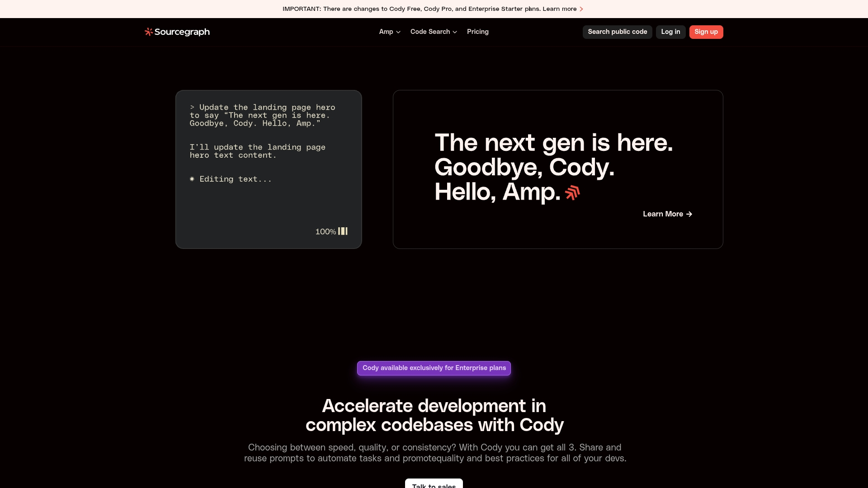The image size is (868, 488).
Task: Go to the Pricing page
Action: (x=477, y=32)
